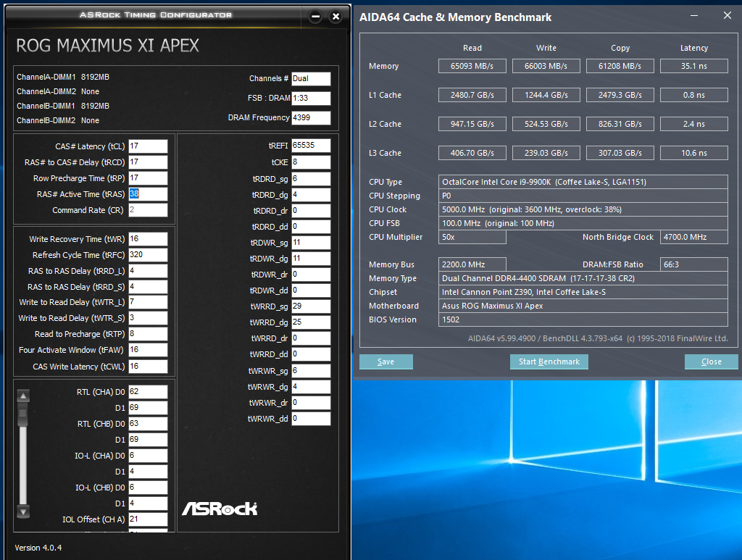The width and height of the screenshot is (742, 560).
Task: Click Memory Write result 66003 MB/s
Action: tap(546, 66)
